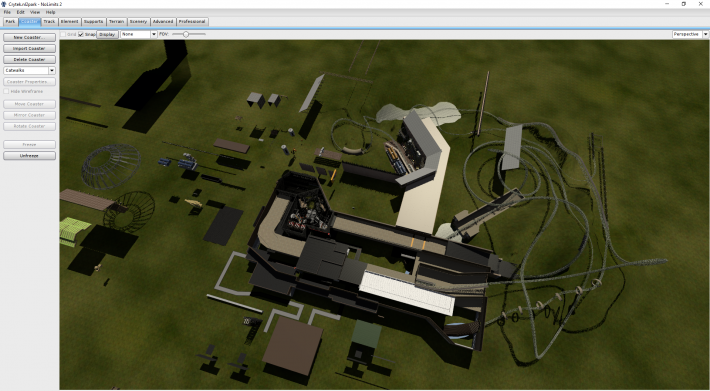Open the Scenery tab
The width and height of the screenshot is (710, 391).
(x=138, y=21)
